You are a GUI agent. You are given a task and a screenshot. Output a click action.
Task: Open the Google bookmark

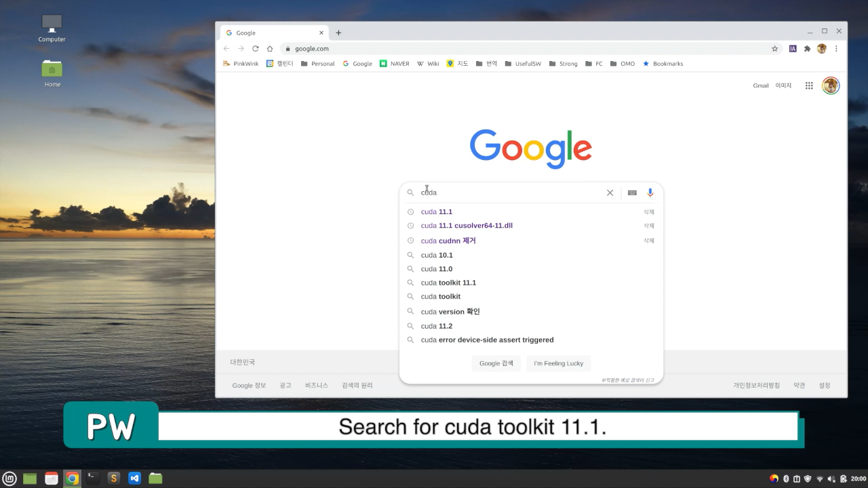[x=357, y=64]
